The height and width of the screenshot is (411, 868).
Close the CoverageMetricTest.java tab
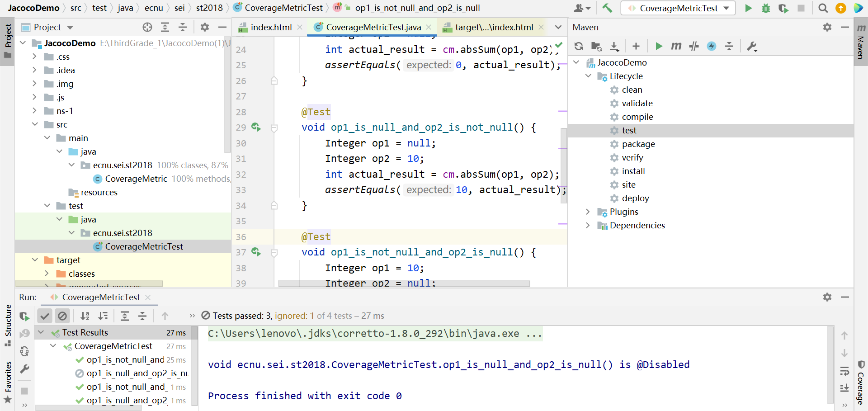point(429,27)
